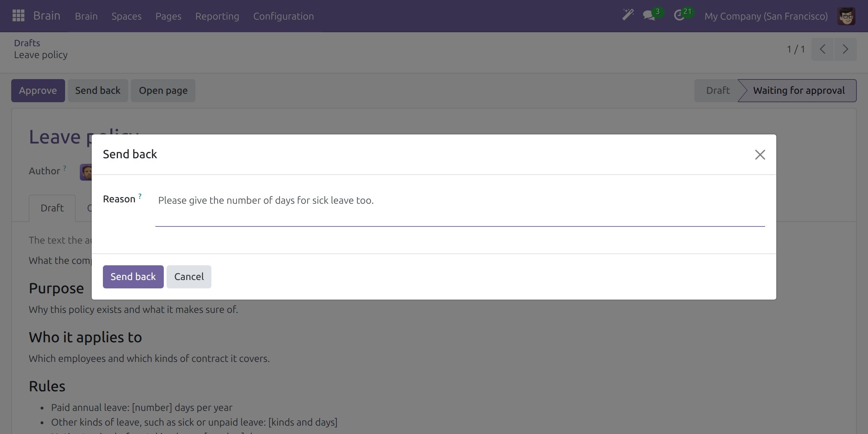Image resolution: width=868 pixels, height=434 pixels.
Task: Click the magic wand icon in top bar
Action: 628,15
